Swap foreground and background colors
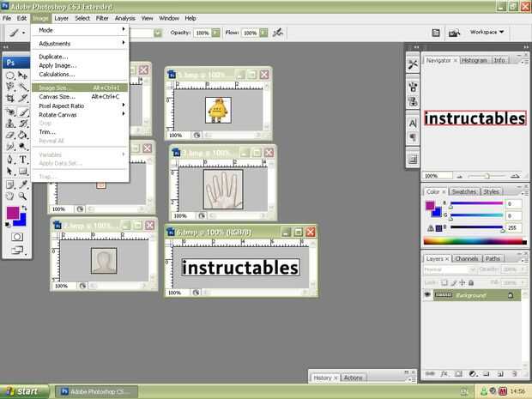Image resolution: width=532 pixels, height=399 pixels. (24, 208)
